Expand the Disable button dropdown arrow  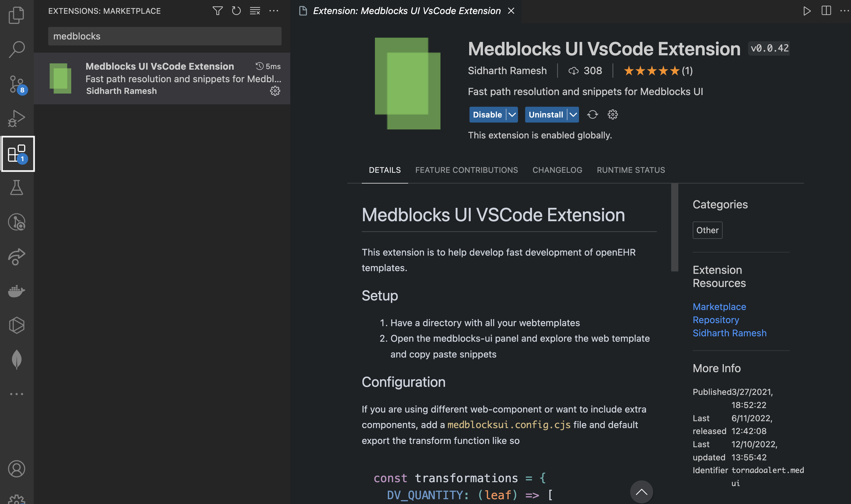click(510, 114)
